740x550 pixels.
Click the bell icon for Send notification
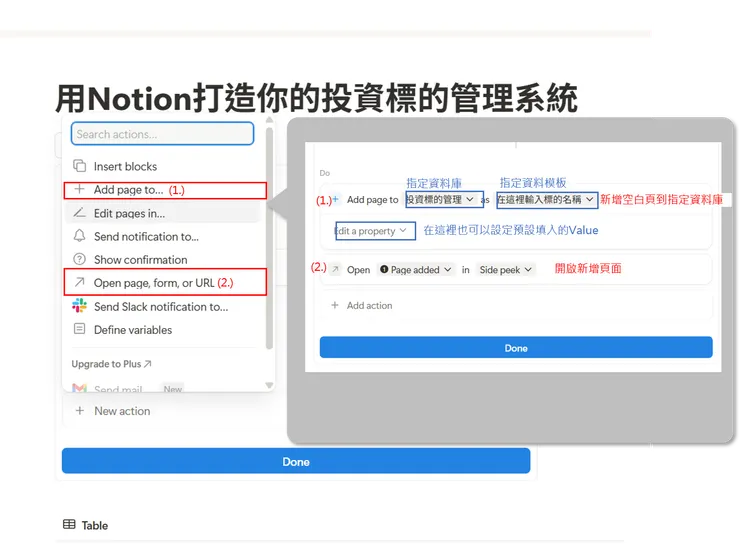pos(79,236)
